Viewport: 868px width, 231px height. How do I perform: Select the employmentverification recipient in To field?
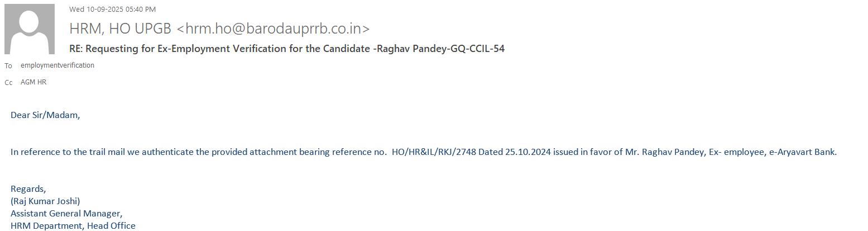click(57, 65)
